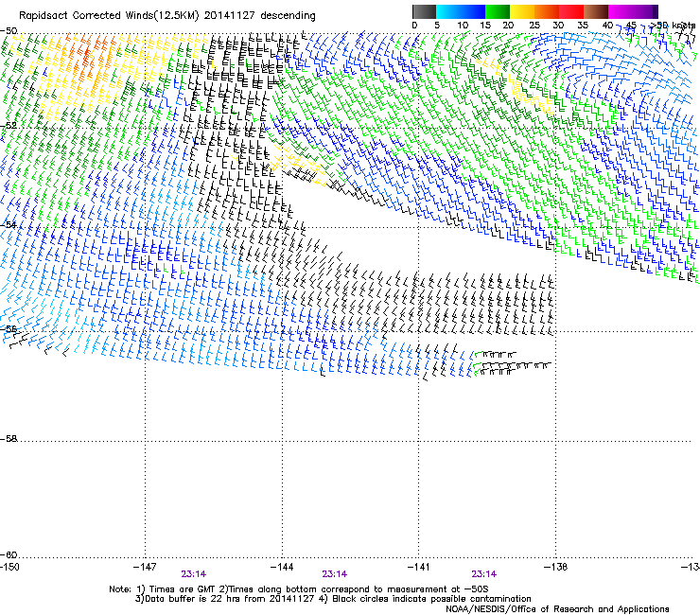Click the NOAA/NESDIS Office of Research credit
The width and height of the screenshot is (700, 615).
point(557,609)
